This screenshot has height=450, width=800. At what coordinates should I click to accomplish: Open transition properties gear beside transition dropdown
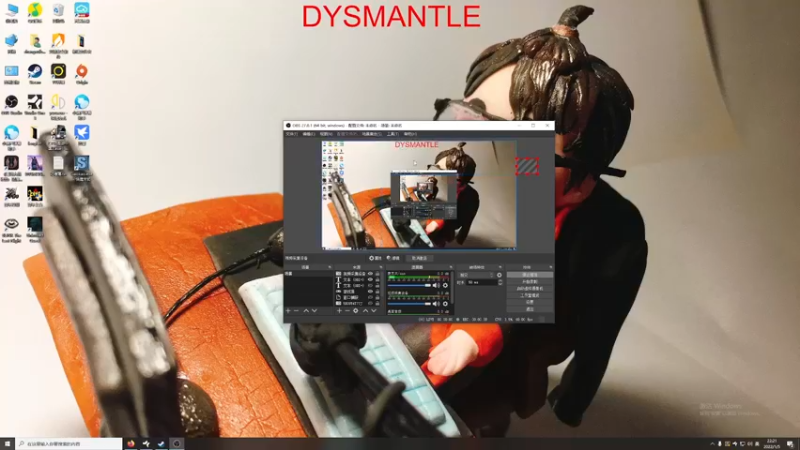click(x=499, y=275)
